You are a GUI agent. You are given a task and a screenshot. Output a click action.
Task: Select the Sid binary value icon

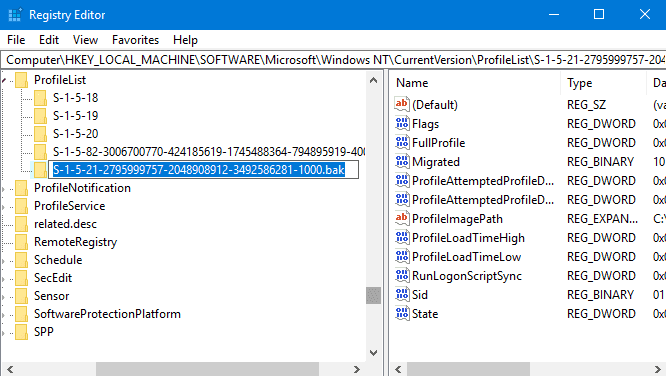402,294
